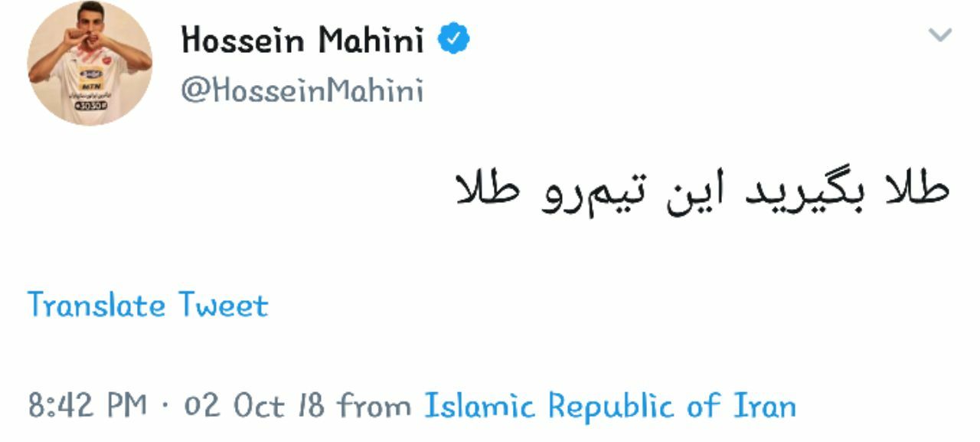980x442 pixels.
Task: Open the Islamic Republic of Iran location link
Action: point(610,405)
